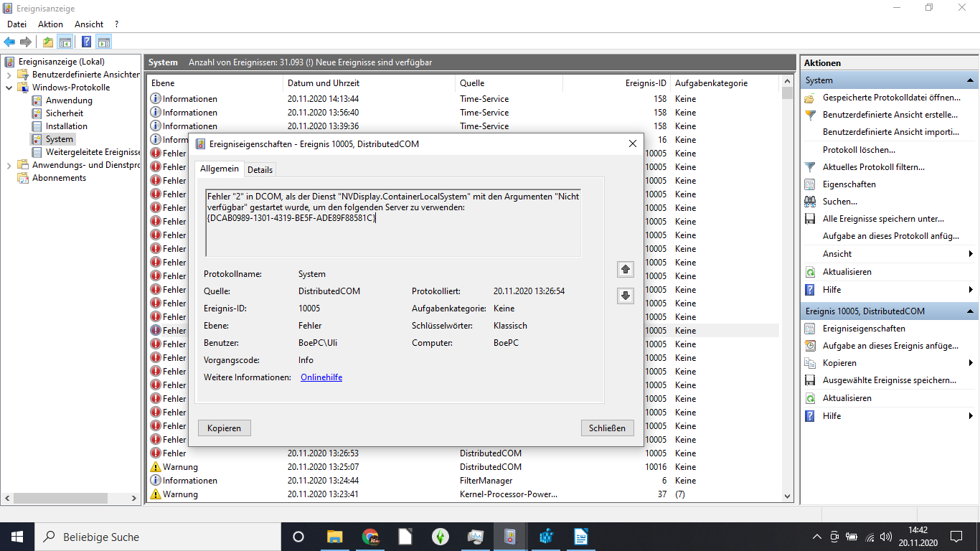Click the disk icon for 'Alle Ereignisse speichern unter'
Viewport: 980px width, 551px height.
(x=810, y=219)
